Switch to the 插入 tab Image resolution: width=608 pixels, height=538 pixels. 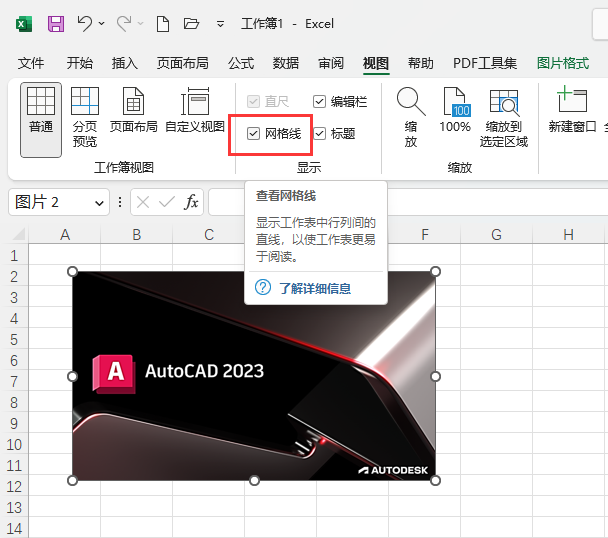tap(124, 63)
